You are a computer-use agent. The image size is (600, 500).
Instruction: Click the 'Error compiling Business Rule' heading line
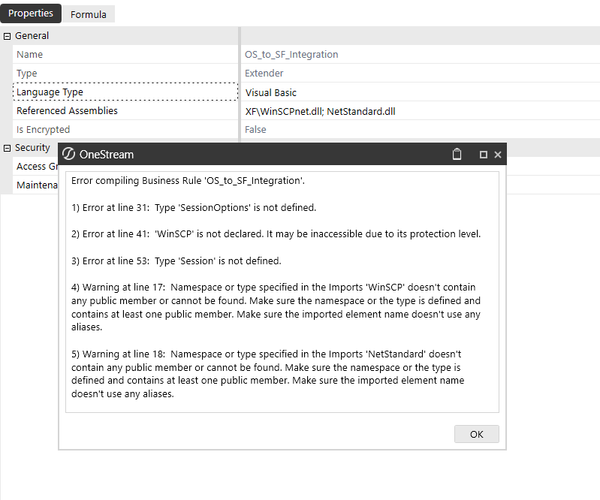coord(188,181)
